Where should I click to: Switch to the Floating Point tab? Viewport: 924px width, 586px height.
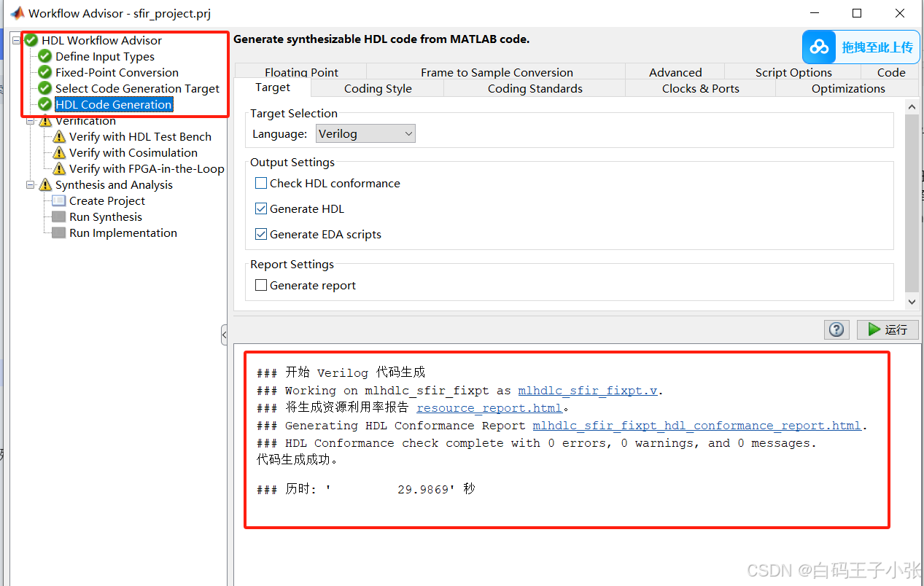301,72
